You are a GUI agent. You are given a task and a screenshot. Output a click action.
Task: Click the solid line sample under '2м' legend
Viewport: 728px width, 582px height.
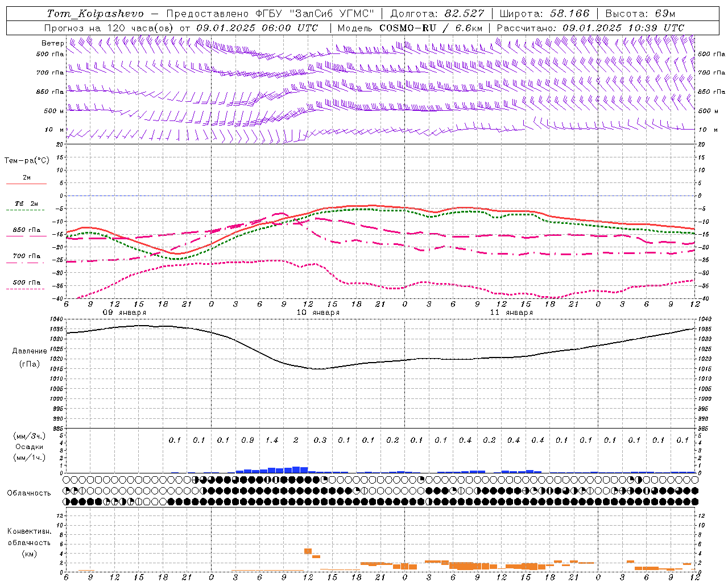26,184
